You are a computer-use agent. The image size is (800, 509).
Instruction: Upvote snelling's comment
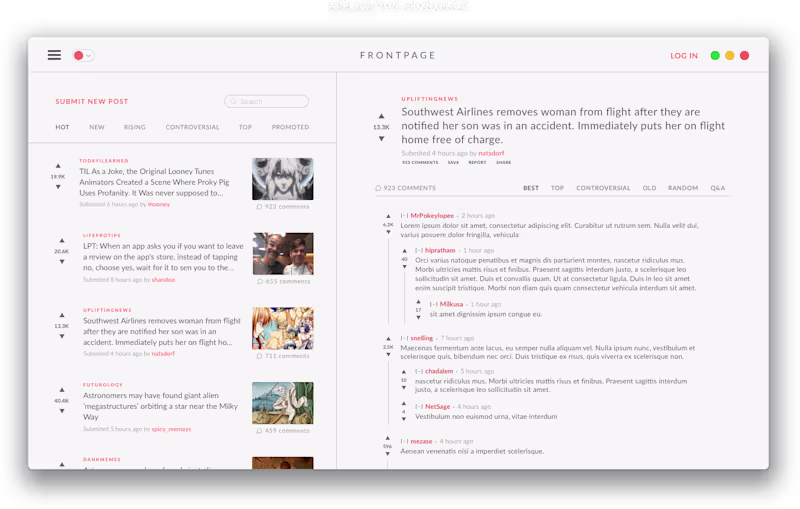388,339
